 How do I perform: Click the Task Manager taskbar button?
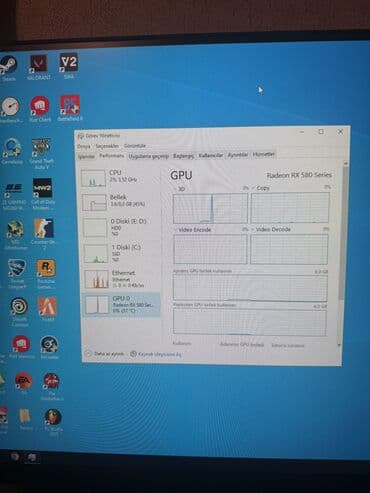point(33,457)
